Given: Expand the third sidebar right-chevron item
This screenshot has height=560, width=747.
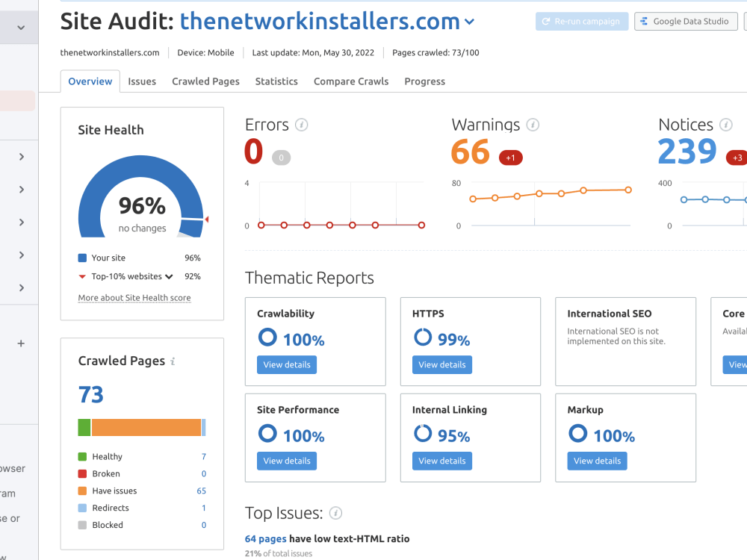Looking at the screenshot, I should (x=22, y=222).
